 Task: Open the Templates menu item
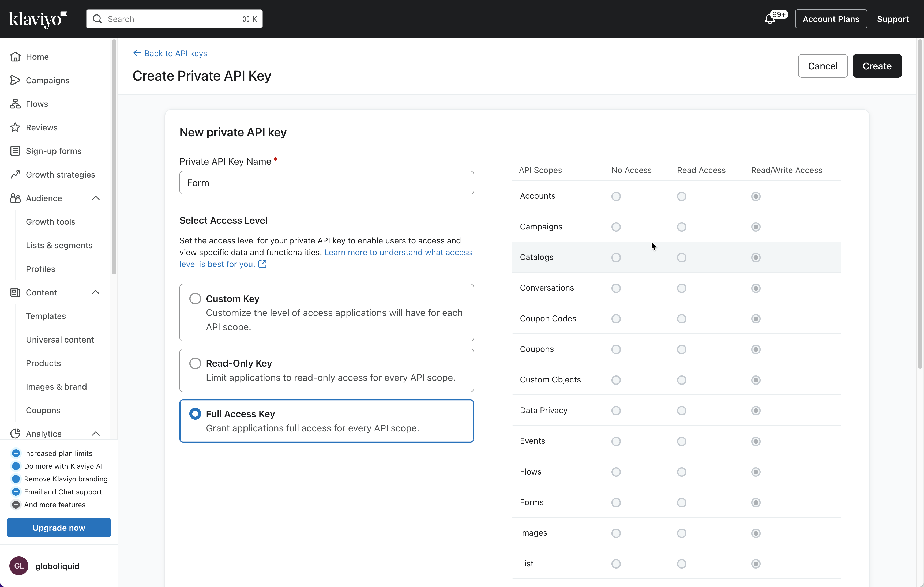coord(46,316)
